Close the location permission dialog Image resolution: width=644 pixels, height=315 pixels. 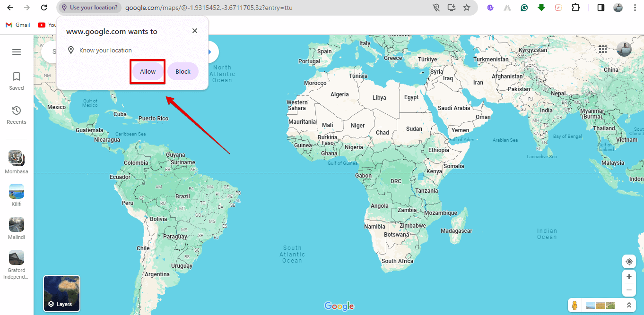click(194, 31)
